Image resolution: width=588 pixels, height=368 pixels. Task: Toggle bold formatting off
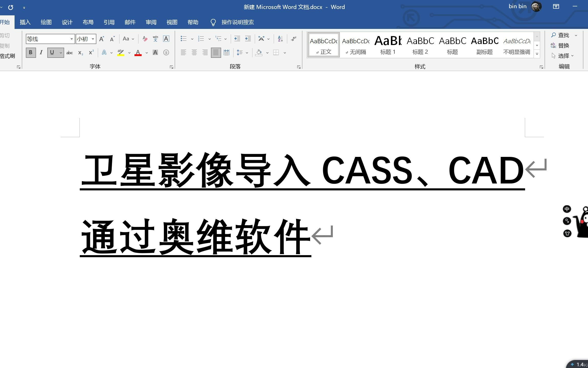pos(30,53)
